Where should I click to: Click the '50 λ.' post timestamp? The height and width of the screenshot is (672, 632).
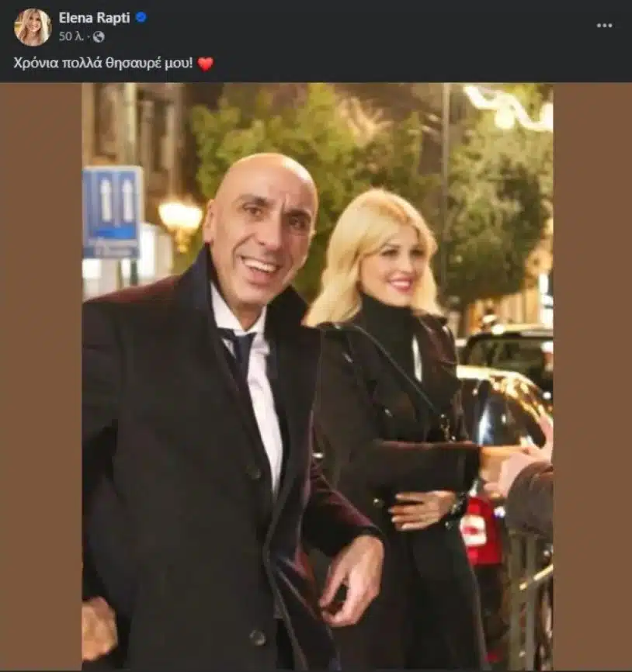(71, 36)
